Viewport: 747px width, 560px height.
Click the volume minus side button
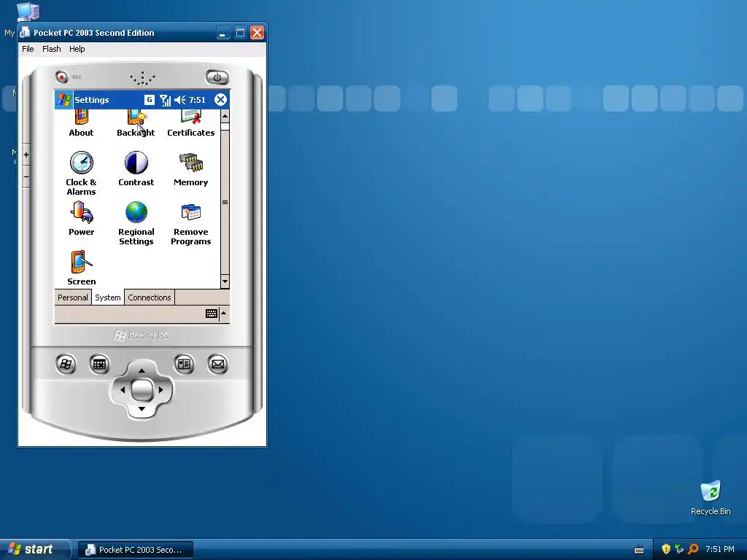(26, 176)
